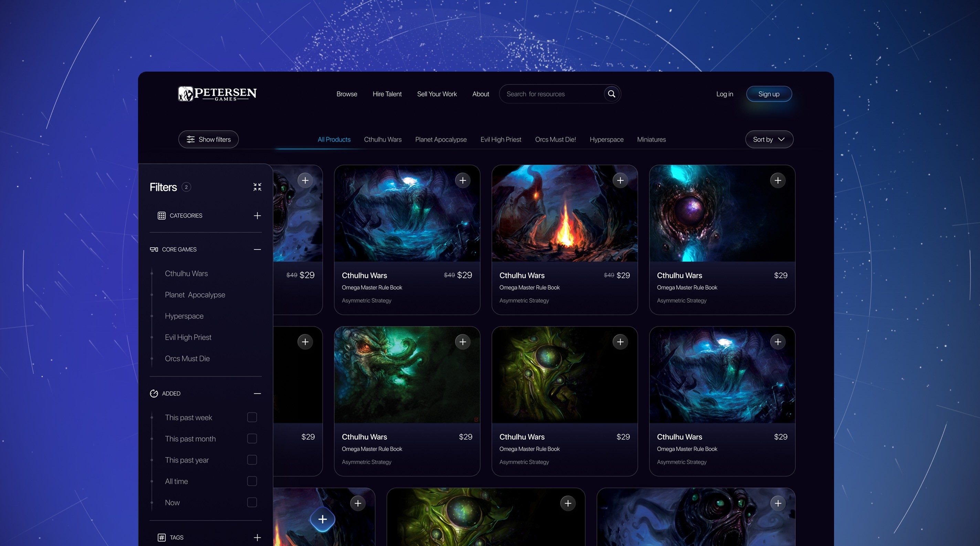
Task: Add the purple orb Cthulhu Wars card
Action: coord(778,180)
